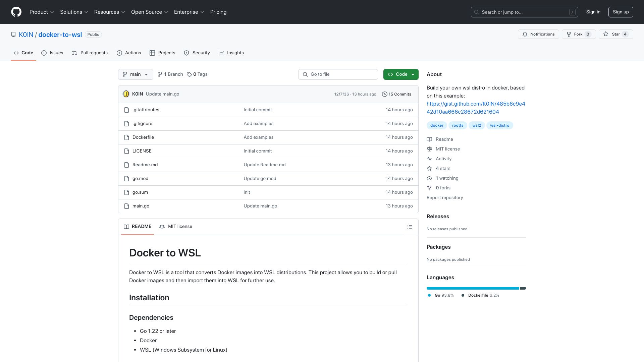Star the docker-to-wsl repository
This screenshot has height=362, width=644.
[616, 34]
